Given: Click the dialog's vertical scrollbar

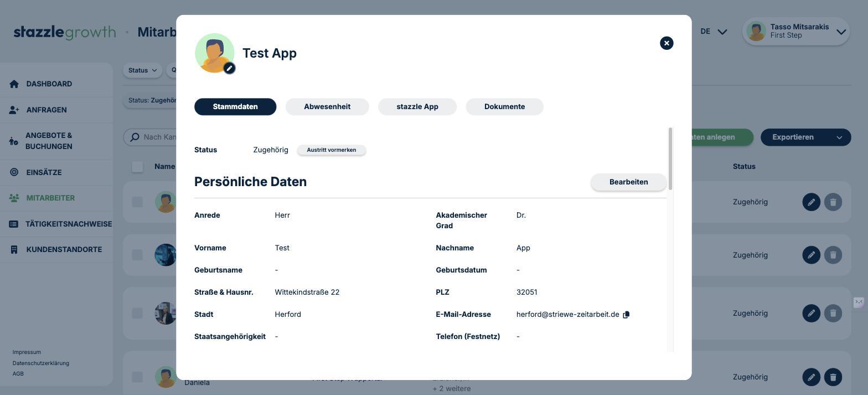Looking at the screenshot, I should click(670, 158).
